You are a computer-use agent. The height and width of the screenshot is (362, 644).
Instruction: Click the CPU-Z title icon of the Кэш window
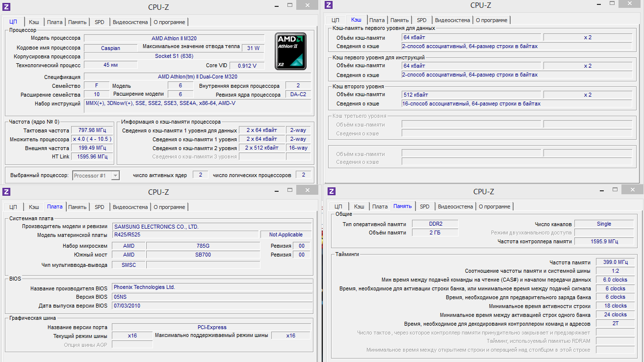pyautogui.click(x=329, y=5)
